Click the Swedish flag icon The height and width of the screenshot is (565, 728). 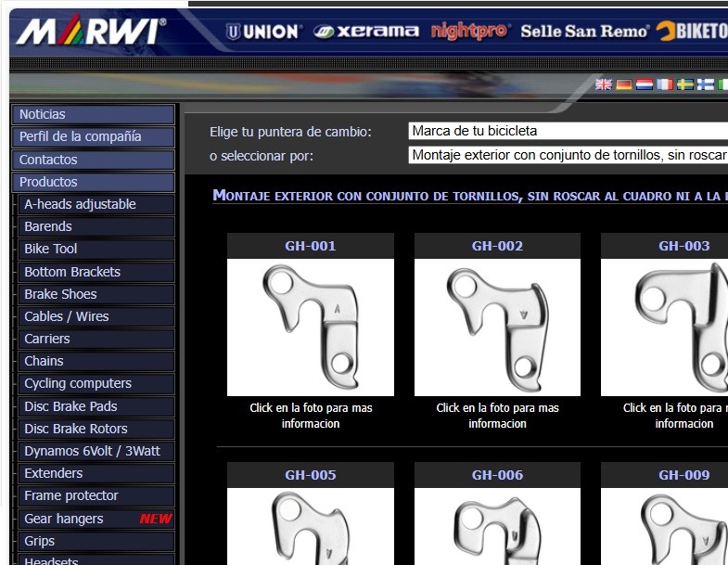[685, 84]
